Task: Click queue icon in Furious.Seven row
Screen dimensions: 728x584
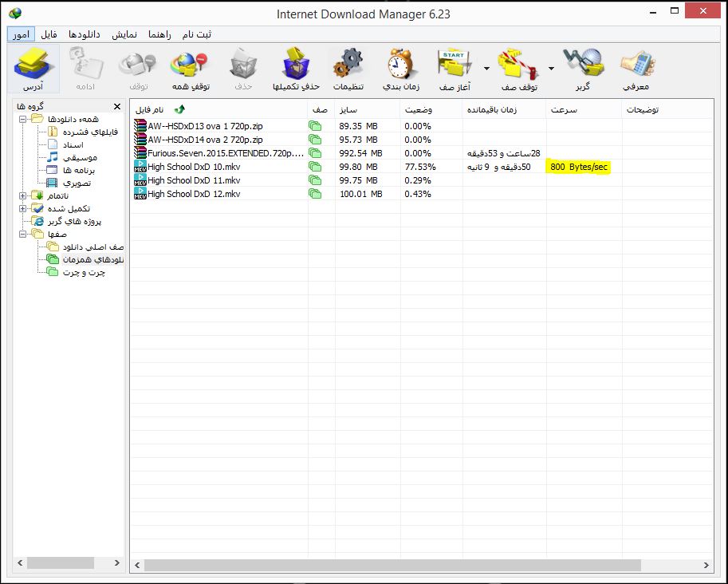Action: [315, 153]
